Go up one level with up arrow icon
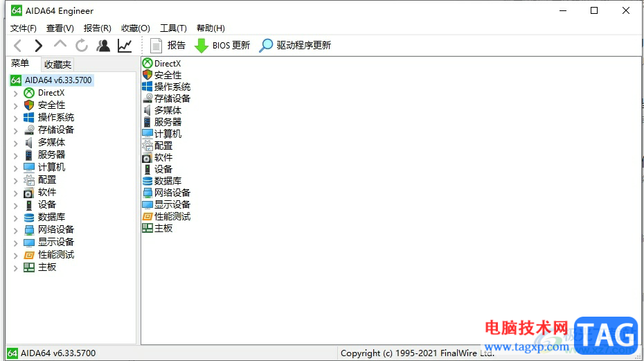Viewport: 644px width, 361px height. pos(60,44)
